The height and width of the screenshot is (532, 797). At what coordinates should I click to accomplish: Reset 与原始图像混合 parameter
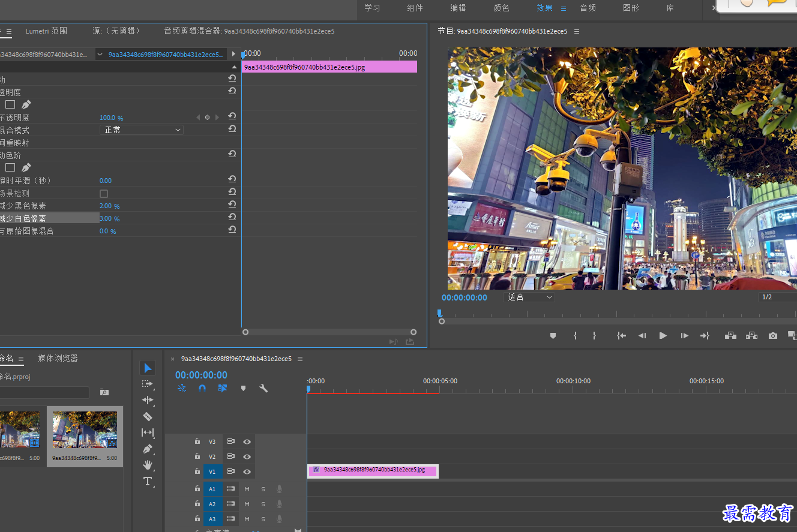pos(232,230)
